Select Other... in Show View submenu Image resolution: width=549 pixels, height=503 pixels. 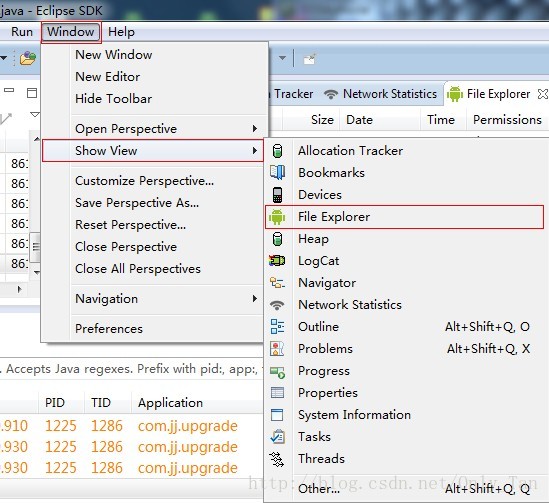[405, 489]
